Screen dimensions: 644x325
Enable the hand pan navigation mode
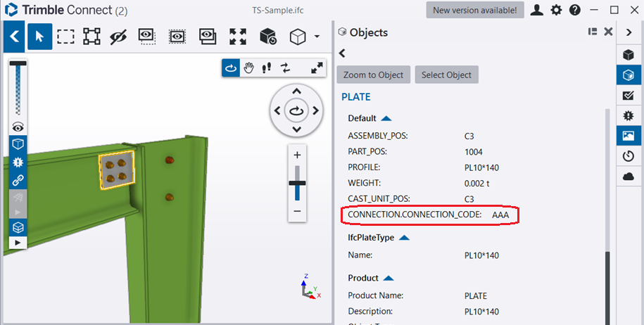[248, 68]
